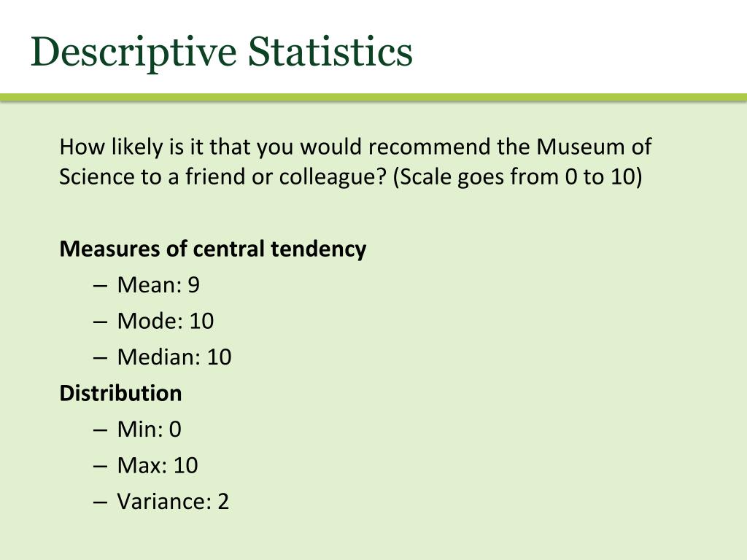Select the Mode: 10 bullet
Image resolution: width=747 pixels, height=560 pixels.
coord(166,321)
